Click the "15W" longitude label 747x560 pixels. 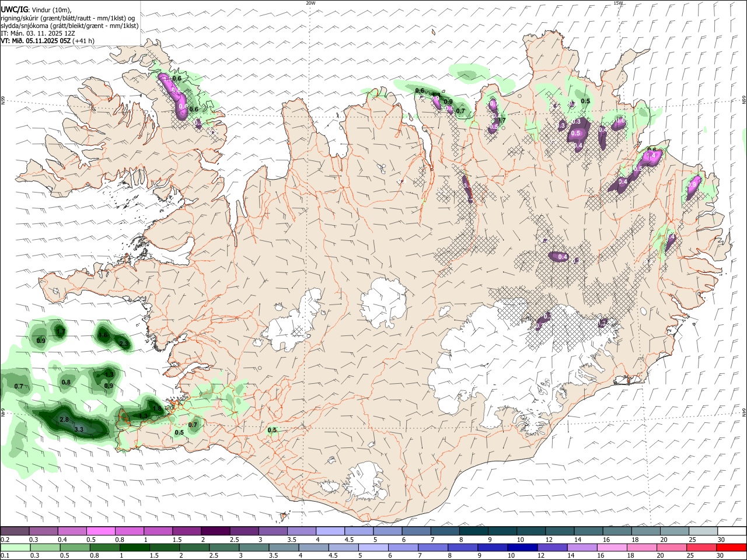click(618, 3)
